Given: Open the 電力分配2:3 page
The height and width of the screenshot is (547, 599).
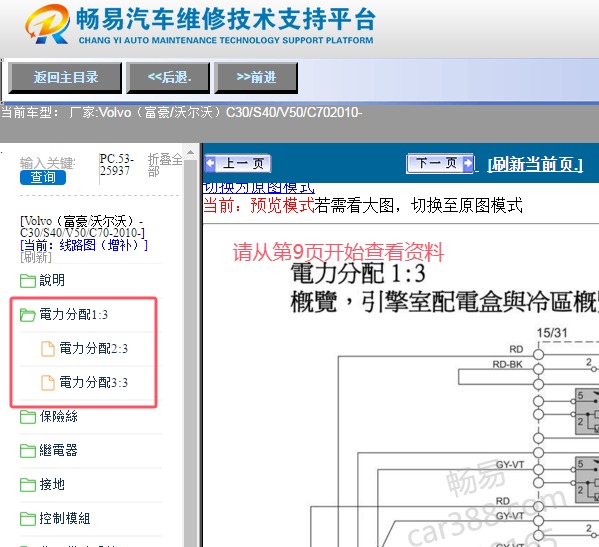Looking at the screenshot, I should point(94,348).
